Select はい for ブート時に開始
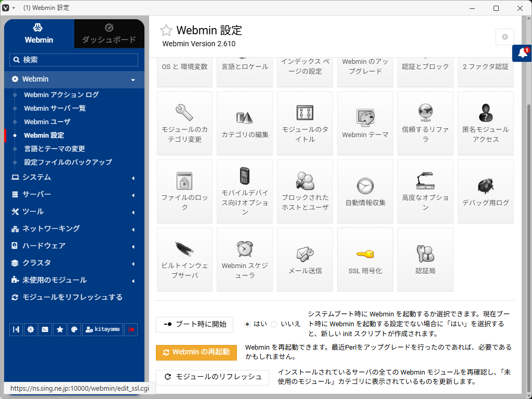Image resolution: width=532 pixels, height=399 pixels. coord(247,324)
